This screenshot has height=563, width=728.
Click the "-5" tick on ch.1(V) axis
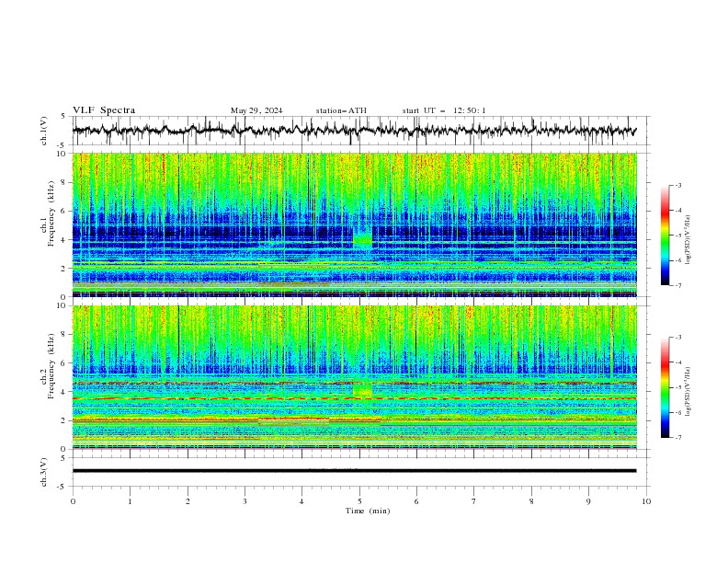[x=62, y=144]
